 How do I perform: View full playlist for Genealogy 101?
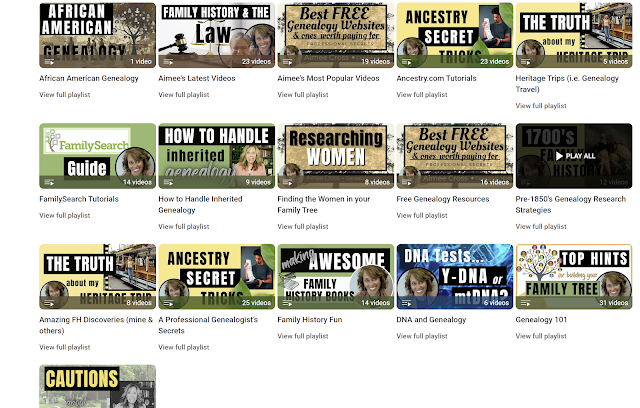[541, 336]
